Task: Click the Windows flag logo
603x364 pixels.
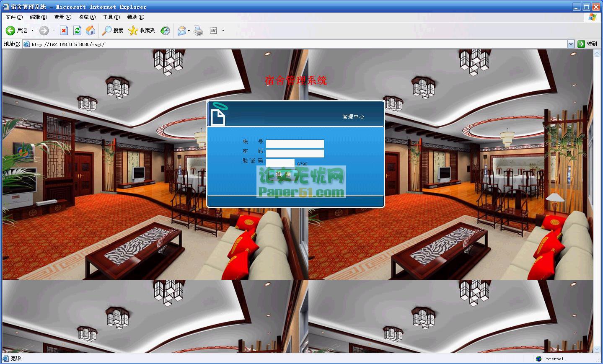Action: point(593,17)
